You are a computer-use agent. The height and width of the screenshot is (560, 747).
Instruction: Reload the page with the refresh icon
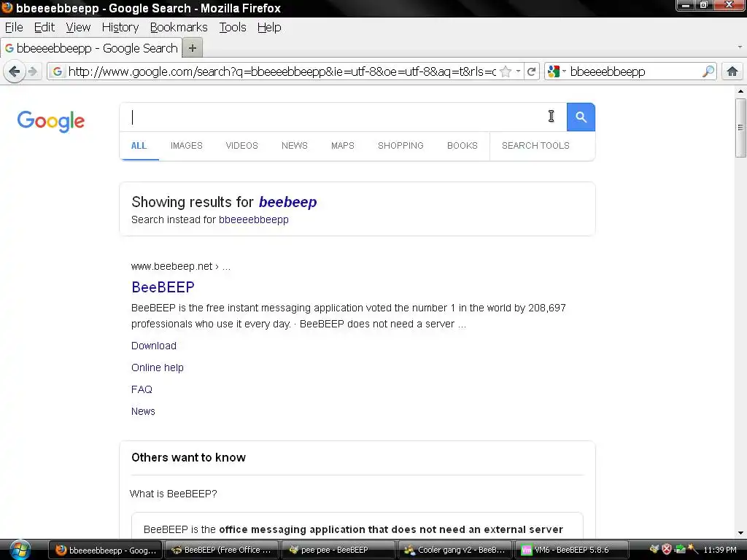point(532,72)
